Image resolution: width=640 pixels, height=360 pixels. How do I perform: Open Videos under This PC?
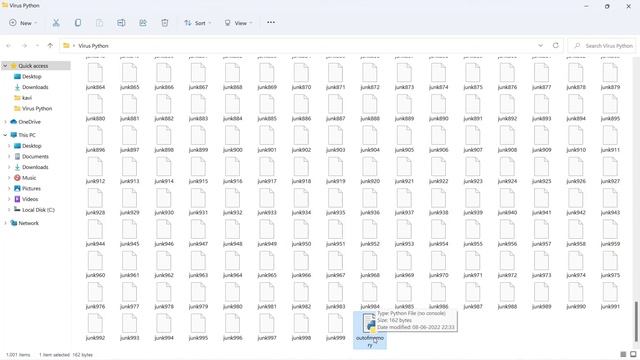click(30, 199)
